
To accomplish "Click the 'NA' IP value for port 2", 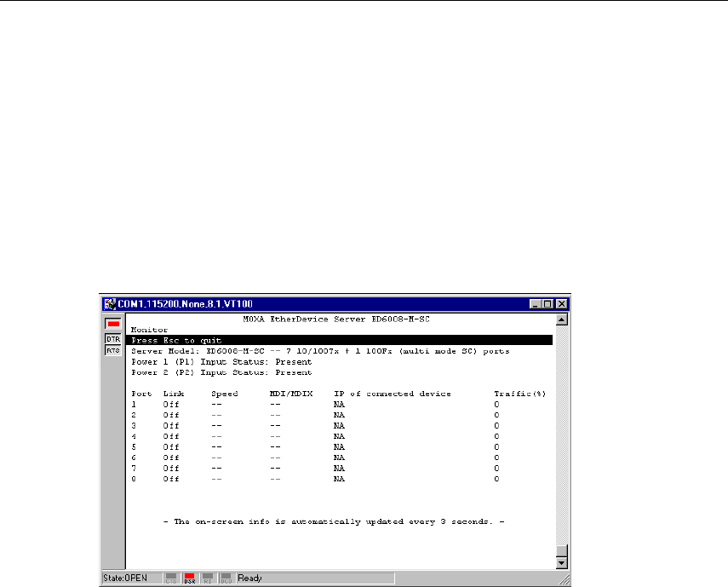I will click(x=340, y=415).
